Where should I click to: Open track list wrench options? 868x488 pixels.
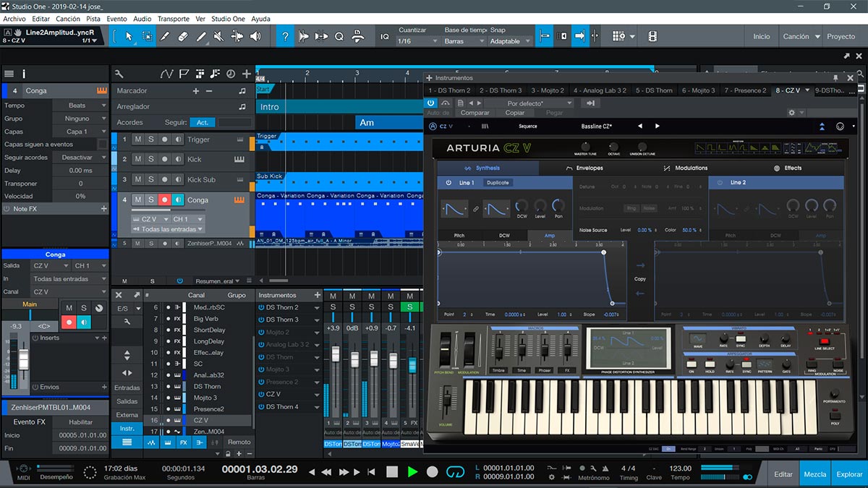coord(119,74)
